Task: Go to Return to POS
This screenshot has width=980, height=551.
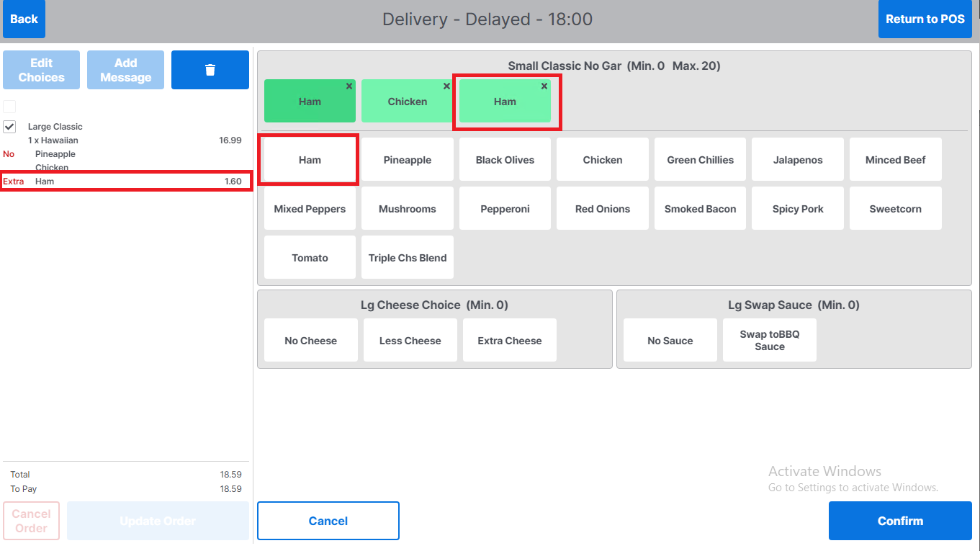Action: (925, 19)
